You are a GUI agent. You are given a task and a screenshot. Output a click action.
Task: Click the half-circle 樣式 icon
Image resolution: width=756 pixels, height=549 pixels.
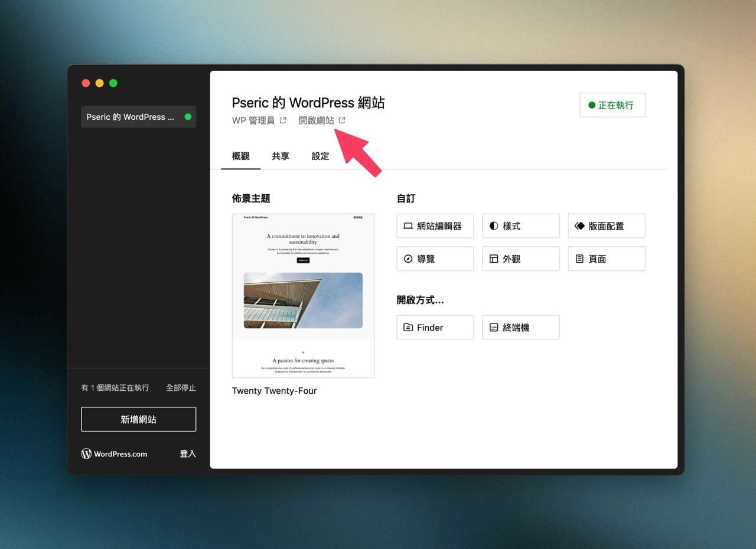pos(494,226)
